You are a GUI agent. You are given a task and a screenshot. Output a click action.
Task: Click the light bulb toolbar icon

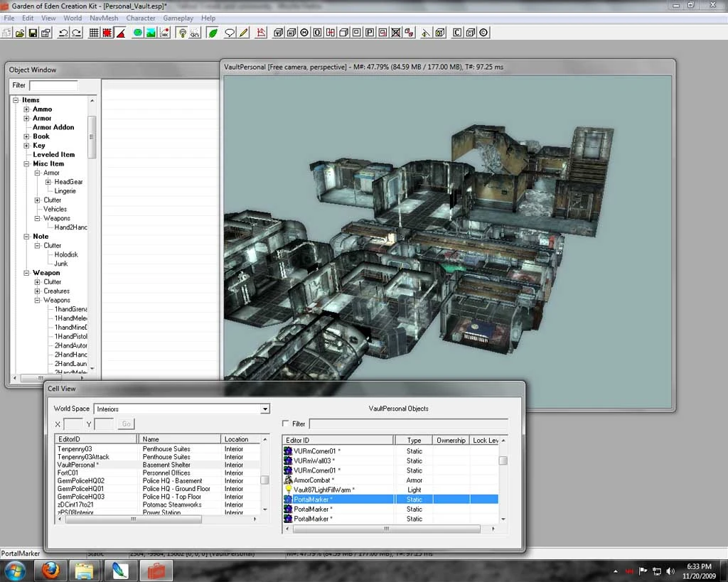(x=183, y=33)
